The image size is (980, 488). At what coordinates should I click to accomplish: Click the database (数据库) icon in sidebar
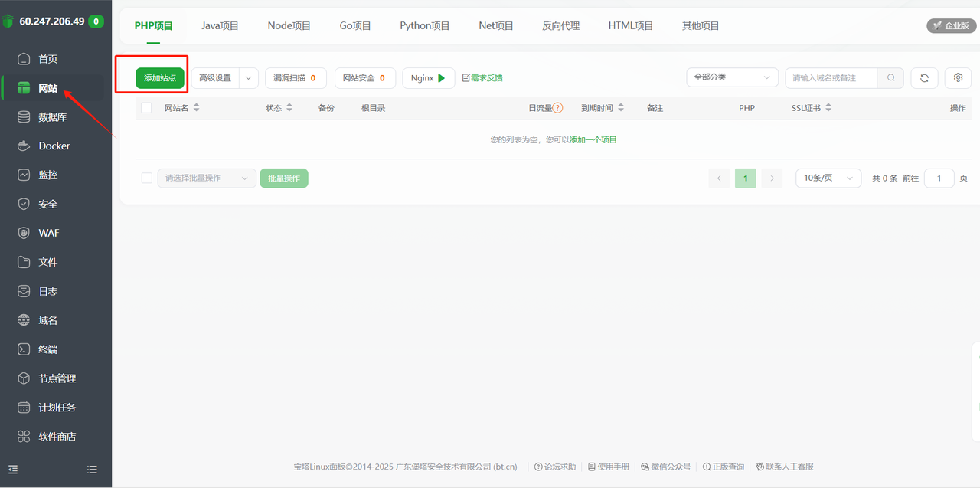click(24, 117)
